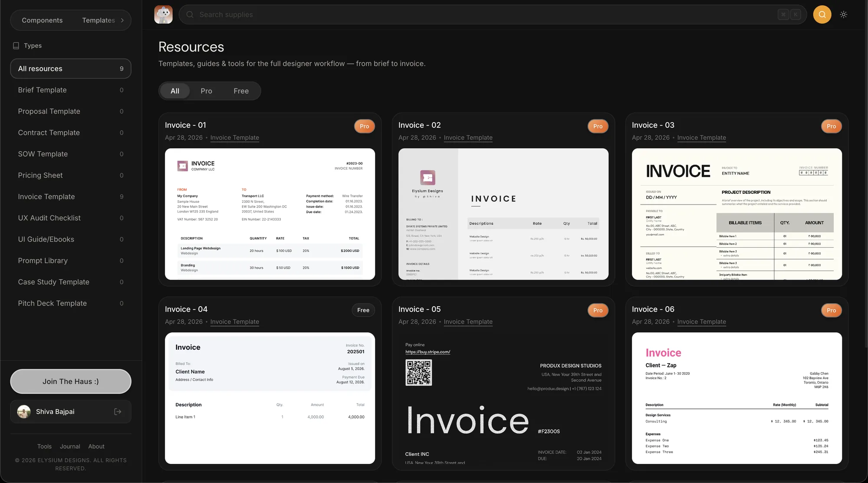The image size is (868, 483).
Task: Switch to the Free filter tab
Action: 241,91
